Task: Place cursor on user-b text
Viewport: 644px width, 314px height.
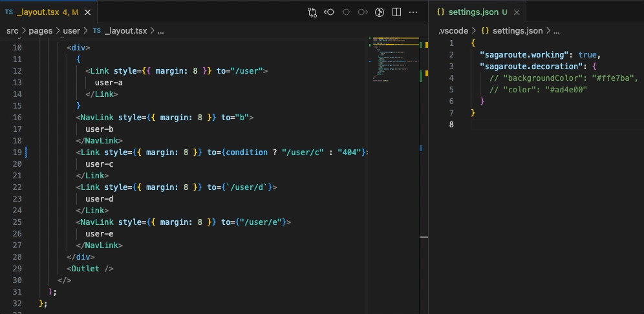Action: 100,129
